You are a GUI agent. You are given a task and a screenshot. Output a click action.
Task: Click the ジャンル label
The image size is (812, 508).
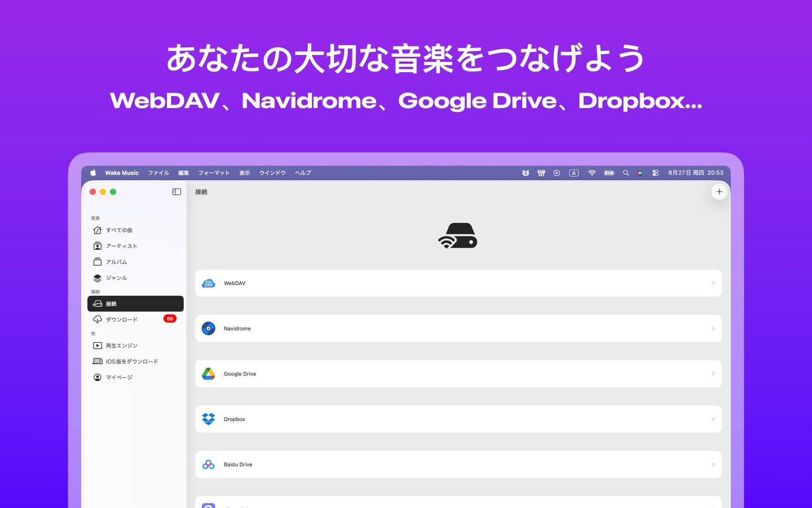pyautogui.click(x=116, y=278)
